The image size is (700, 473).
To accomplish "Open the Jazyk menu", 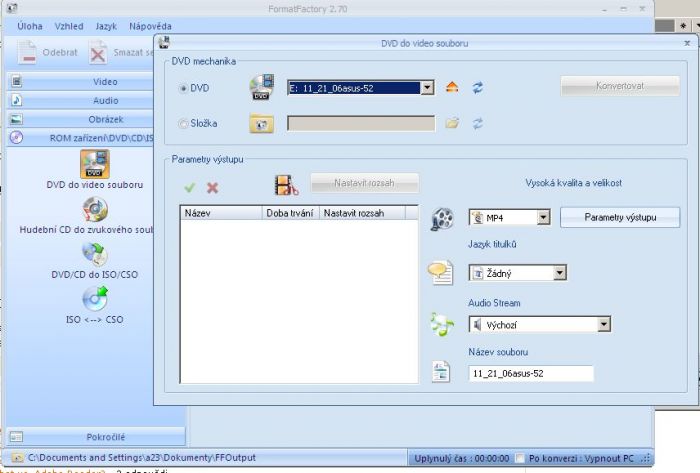I will pos(106,26).
